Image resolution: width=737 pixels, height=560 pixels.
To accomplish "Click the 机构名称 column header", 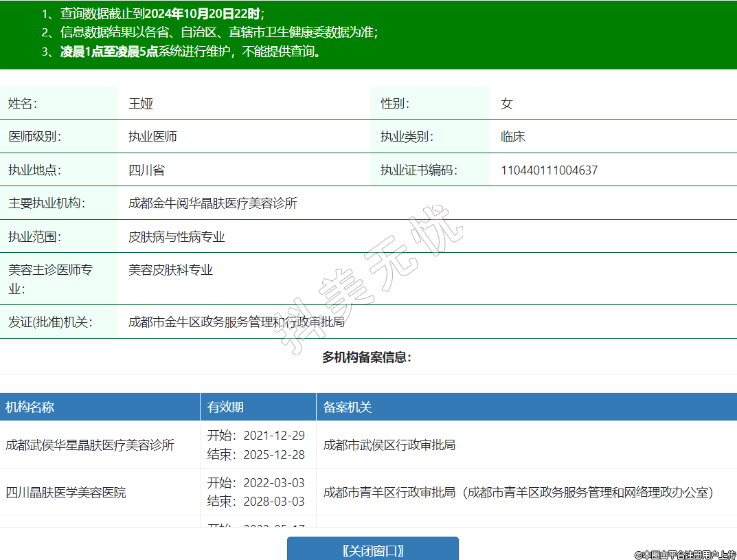I will click(30, 407).
